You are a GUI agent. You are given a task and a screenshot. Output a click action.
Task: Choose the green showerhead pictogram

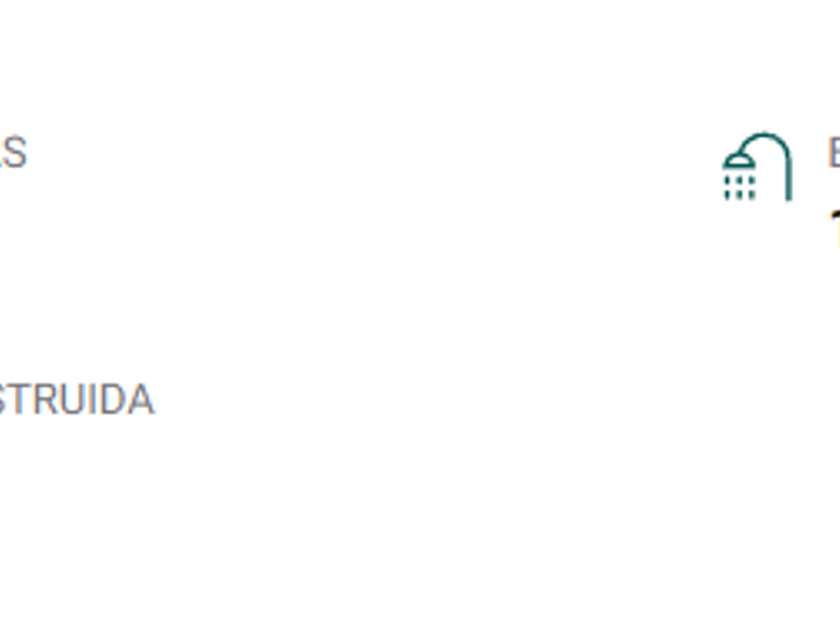coord(757,168)
